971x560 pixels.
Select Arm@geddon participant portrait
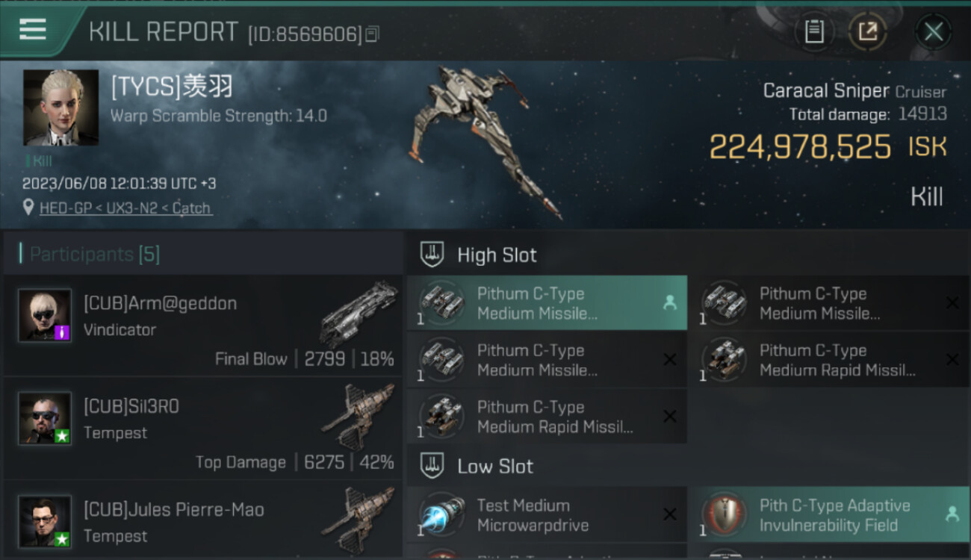pyautogui.click(x=45, y=316)
